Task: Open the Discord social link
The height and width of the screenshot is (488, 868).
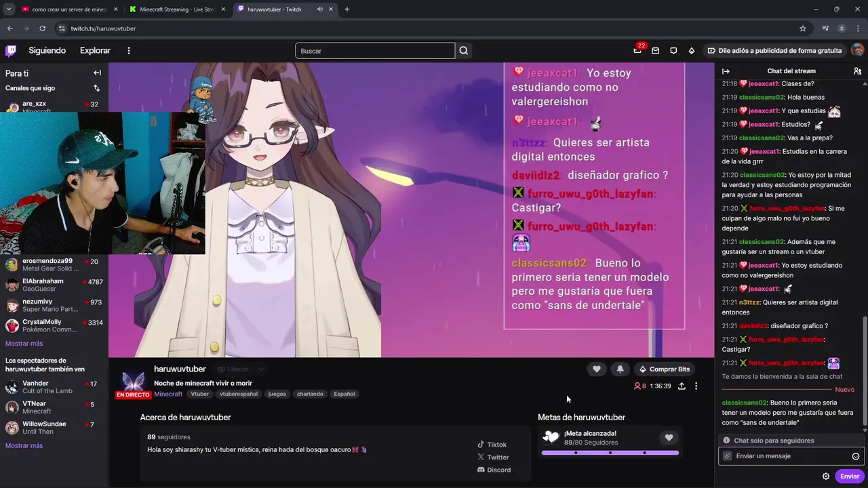Action: (494, 470)
